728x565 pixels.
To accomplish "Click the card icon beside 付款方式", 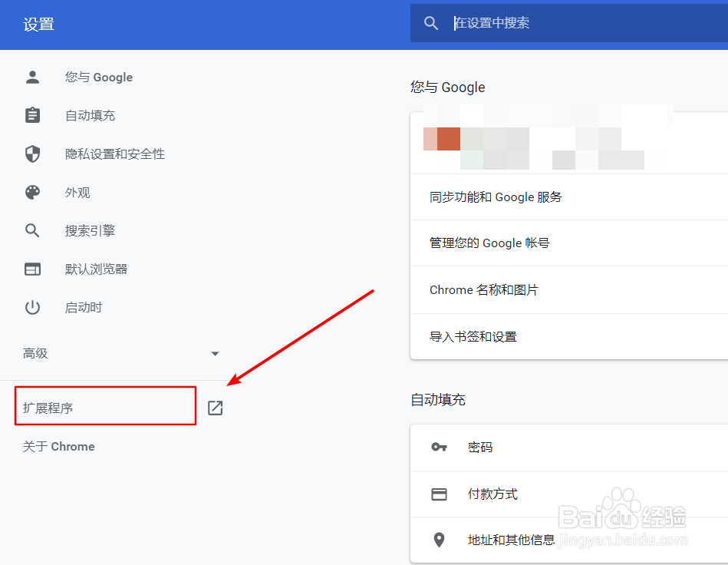I will click(x=439, y=494).
